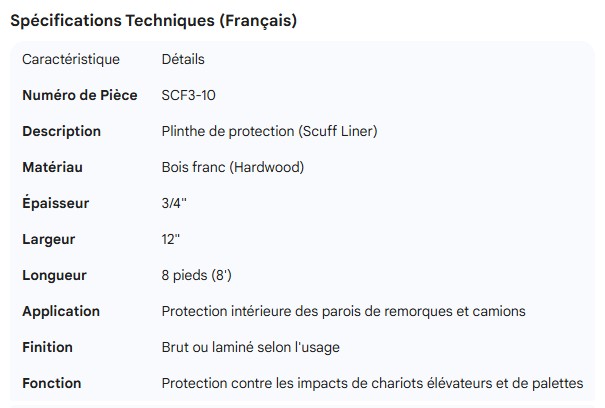Screen dimensions: 605x408
Task: Click the 3/4" thickness value
Action: point(174,203)
